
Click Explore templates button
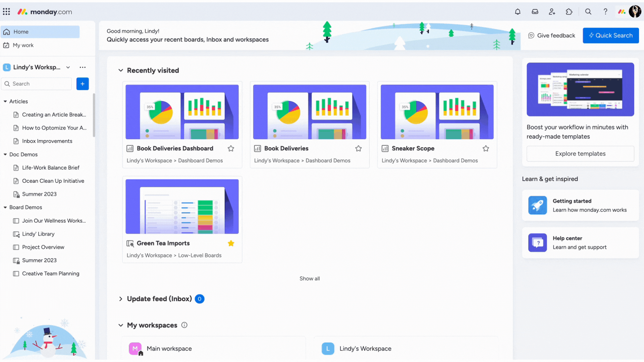pos(580,154)
